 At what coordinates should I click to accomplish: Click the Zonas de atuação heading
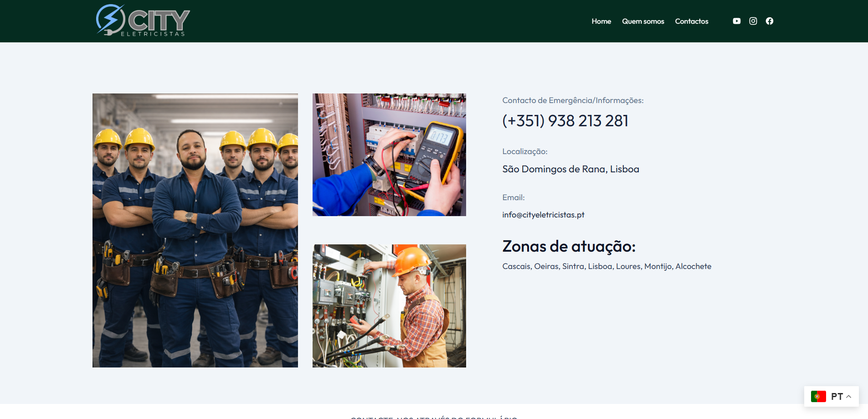point(569,246)
